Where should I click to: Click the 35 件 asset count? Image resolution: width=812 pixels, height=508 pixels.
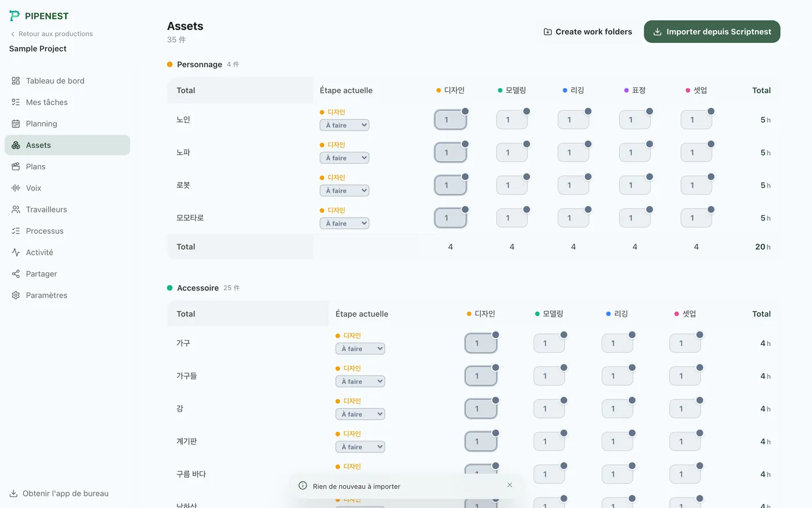[x=176, y=39]
